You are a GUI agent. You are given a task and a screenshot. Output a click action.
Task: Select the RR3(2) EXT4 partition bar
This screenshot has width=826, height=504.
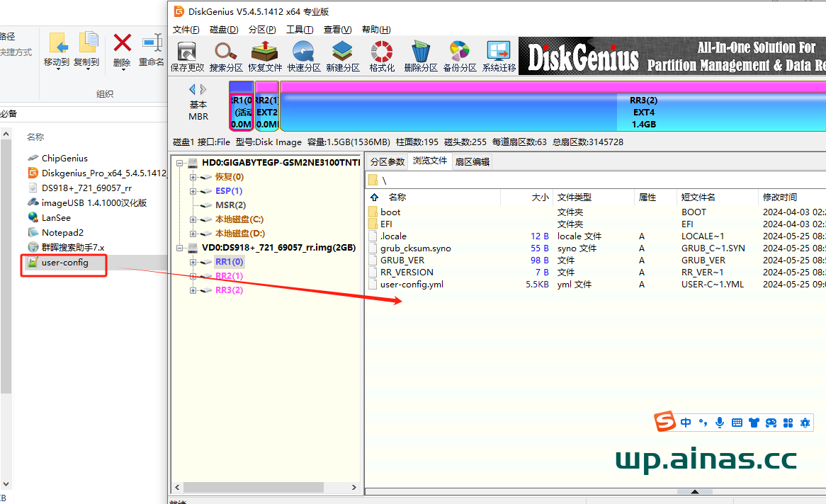(553, 106)
